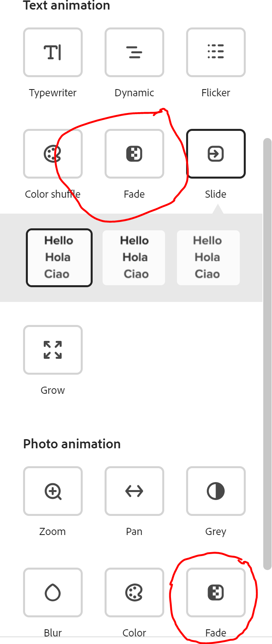Choose the Flicker text animation
The width and height of the screenshot is (272, 644).
[x=216, y=52]
